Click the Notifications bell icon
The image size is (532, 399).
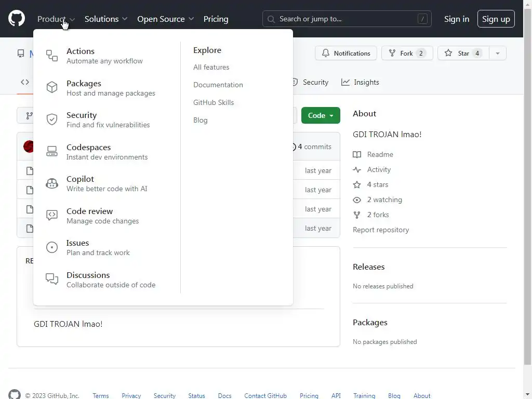pyautogui.click(x=325, y=53)
